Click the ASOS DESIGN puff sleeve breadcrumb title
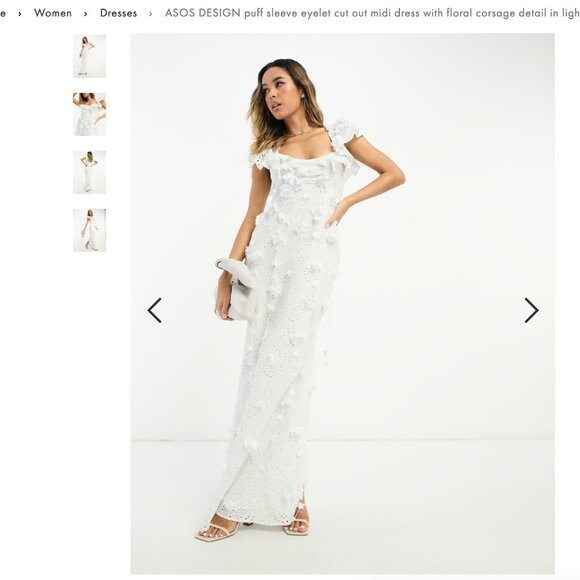The width and height of the screenshot is (580, 580). pos(372,13)
